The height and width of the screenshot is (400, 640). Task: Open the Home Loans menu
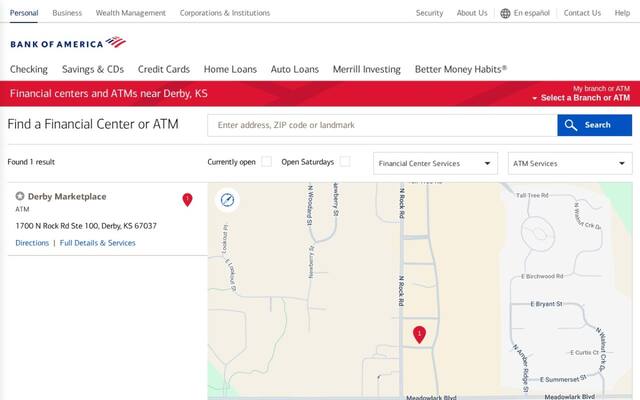click(x=230, y=69)
